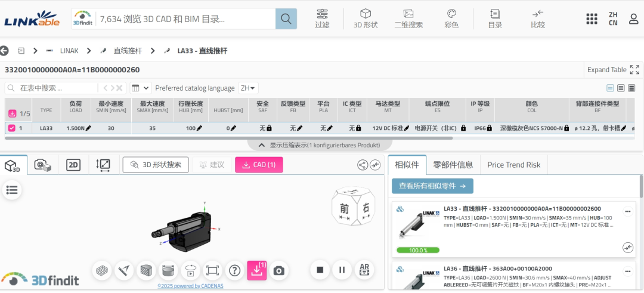Activate the section cut icon
644x293 pixels.
pyautogui.click(x=168, y=270)
